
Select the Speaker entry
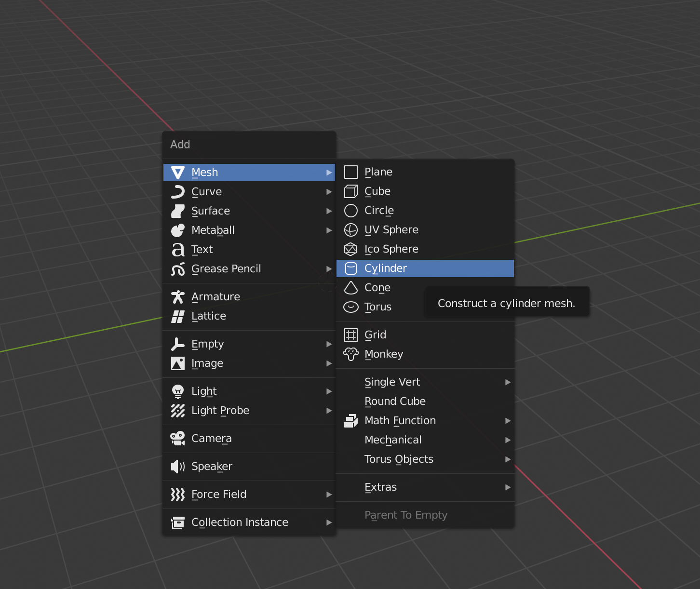click(249, 467)
